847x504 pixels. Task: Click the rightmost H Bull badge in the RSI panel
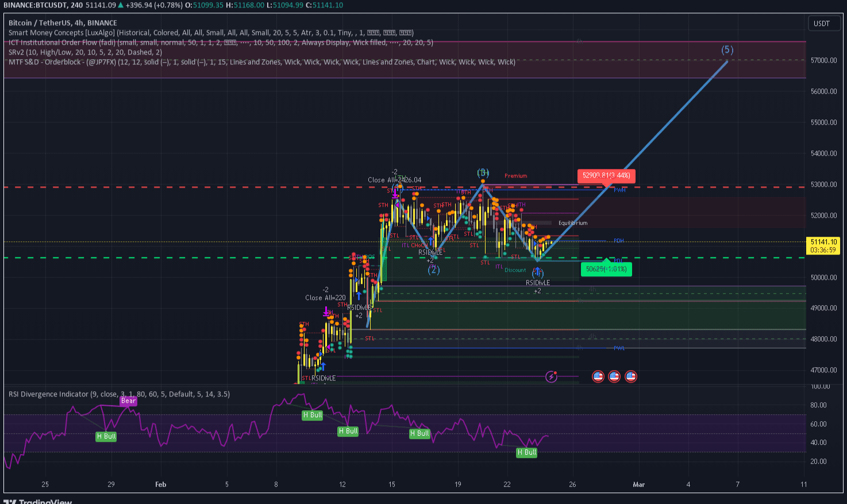click(x=526, y=452)
